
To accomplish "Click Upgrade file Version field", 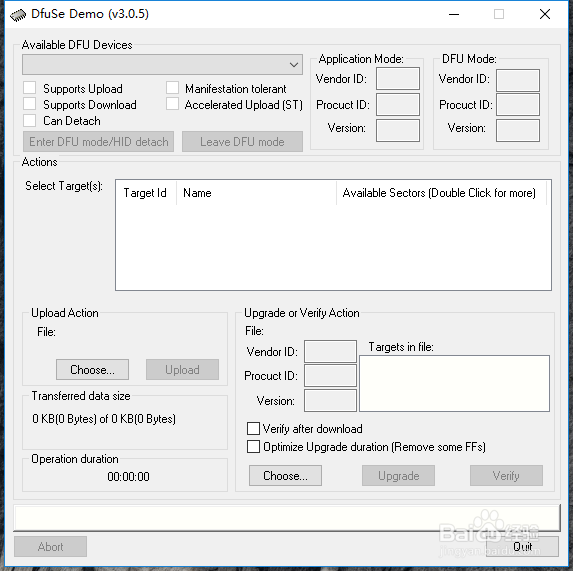I will [x=330, y=400].
